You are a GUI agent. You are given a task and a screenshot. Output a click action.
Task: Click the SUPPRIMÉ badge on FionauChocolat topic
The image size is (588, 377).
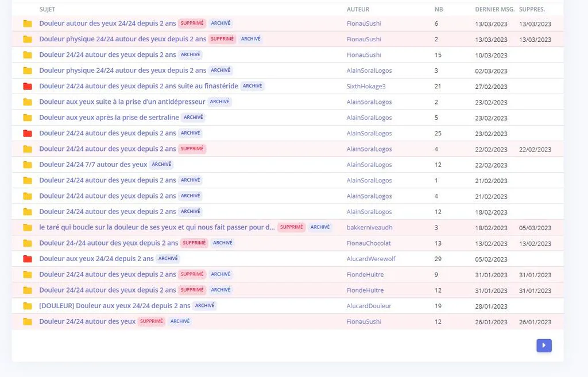[x=194, y=243]
